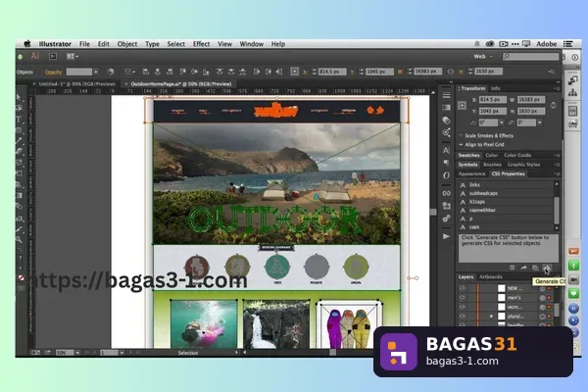
Task: Hide the men's layer with eye icon
Action: pos(462,298)
